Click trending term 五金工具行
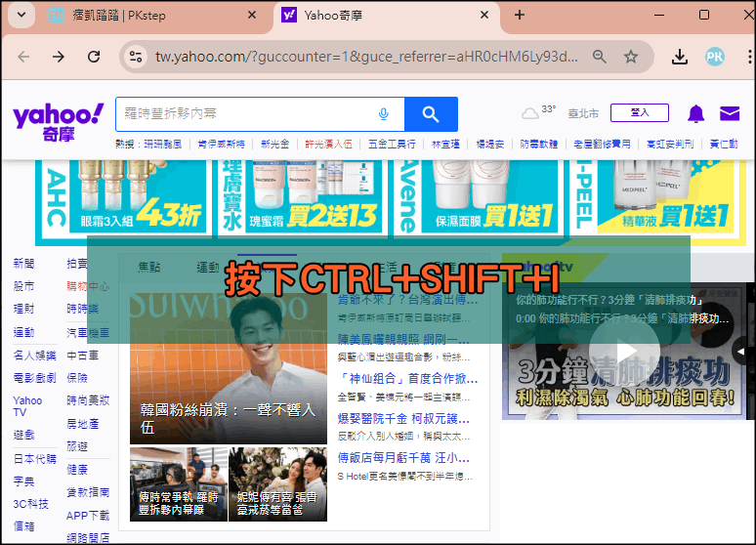 (392, 144)
